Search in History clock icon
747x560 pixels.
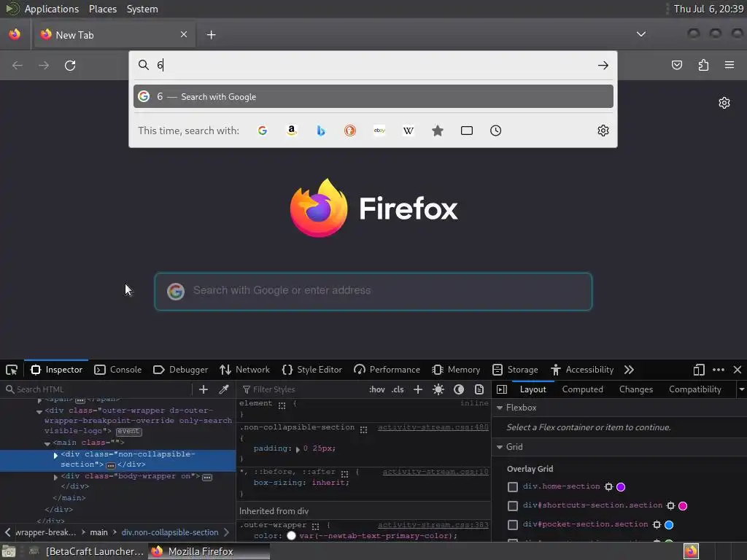tap(495, 131)
